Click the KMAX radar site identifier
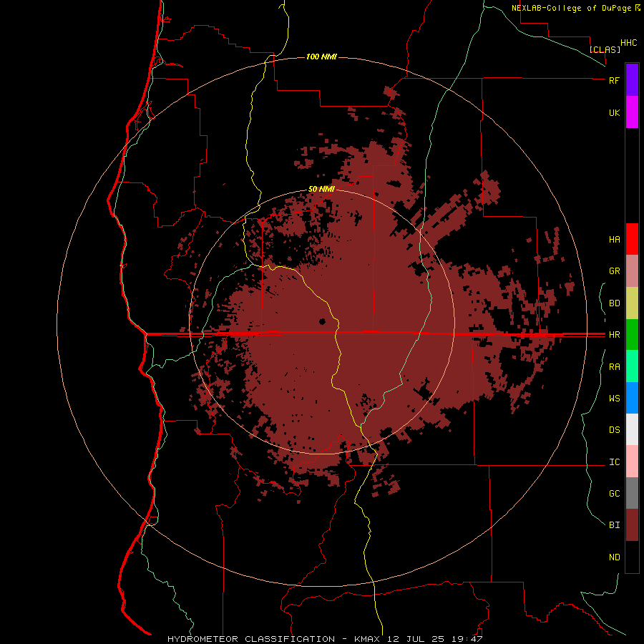The image size is (644, 644). (x=367, y=639)
